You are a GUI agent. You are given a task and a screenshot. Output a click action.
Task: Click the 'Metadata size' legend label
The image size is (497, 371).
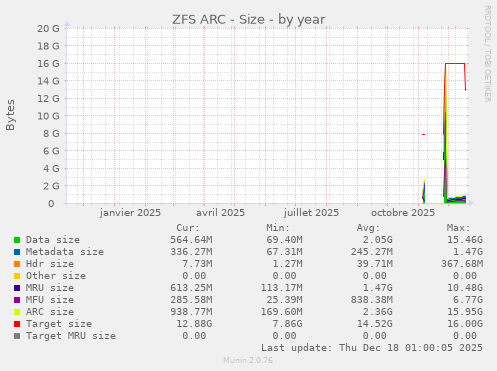(x=65, y=252)
